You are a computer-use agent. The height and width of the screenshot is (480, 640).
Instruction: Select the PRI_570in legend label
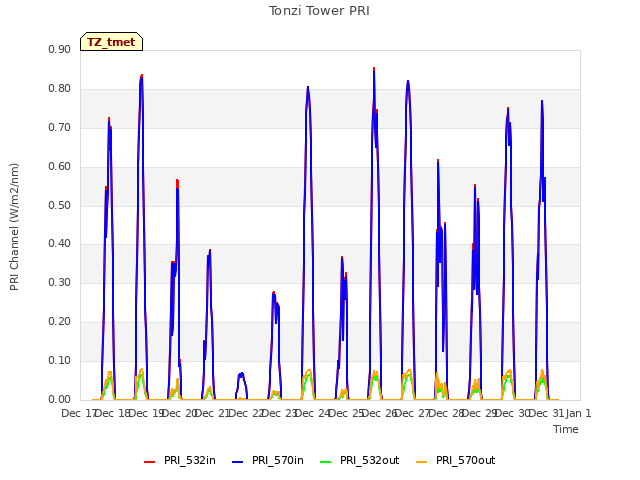(278, 460)
